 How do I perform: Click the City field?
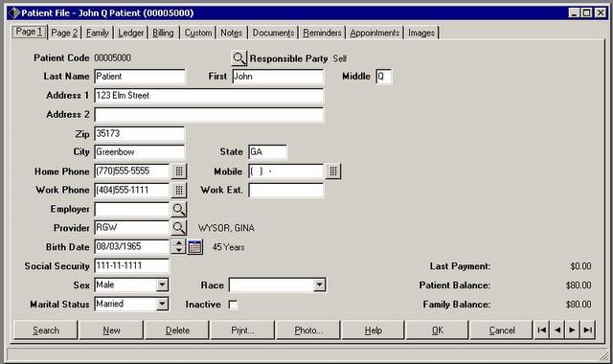click(x=139, y=151)
